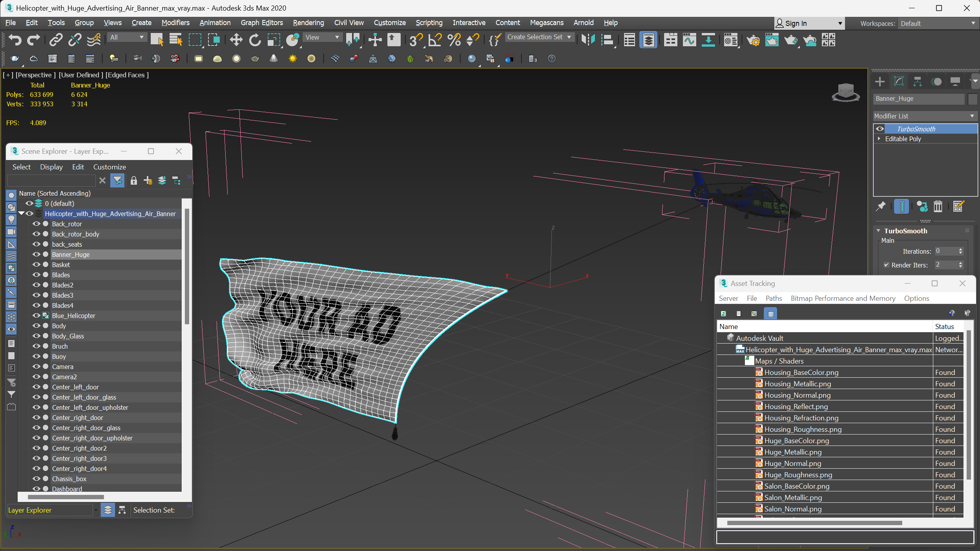The height and width of the screenshot is (551, 980).
Task: Click the viewport ViewCube
Action: (x=845, y=93)
